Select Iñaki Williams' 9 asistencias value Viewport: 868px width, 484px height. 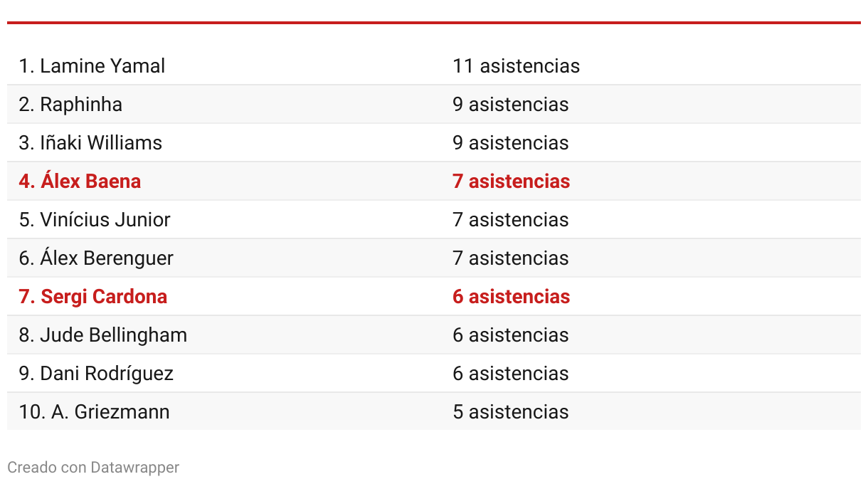coord(510,143)
